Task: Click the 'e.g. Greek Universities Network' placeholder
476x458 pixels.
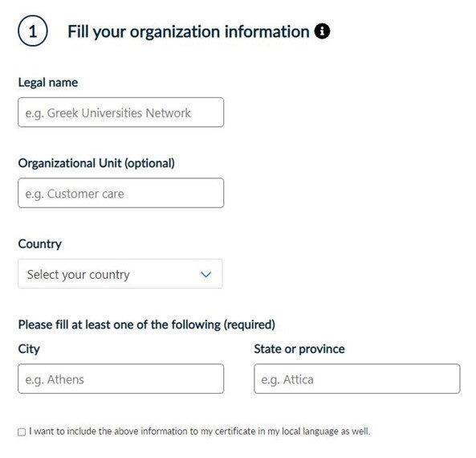Action: [108, 113]
